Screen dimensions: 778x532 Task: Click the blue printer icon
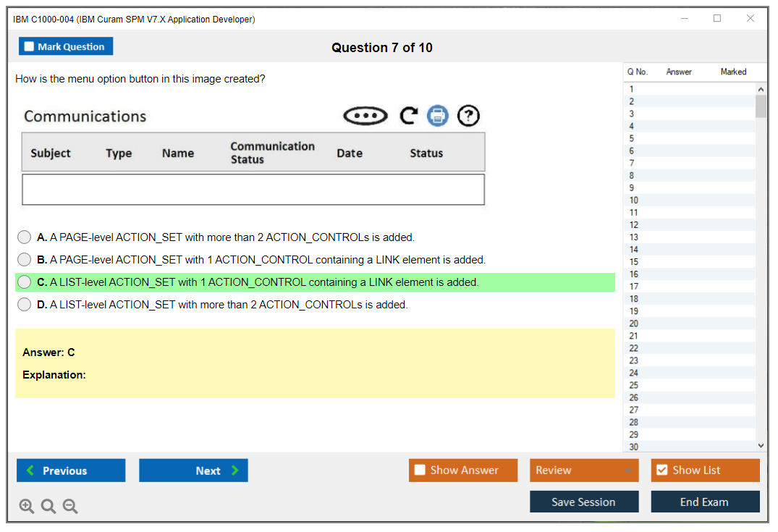[437, 116]
